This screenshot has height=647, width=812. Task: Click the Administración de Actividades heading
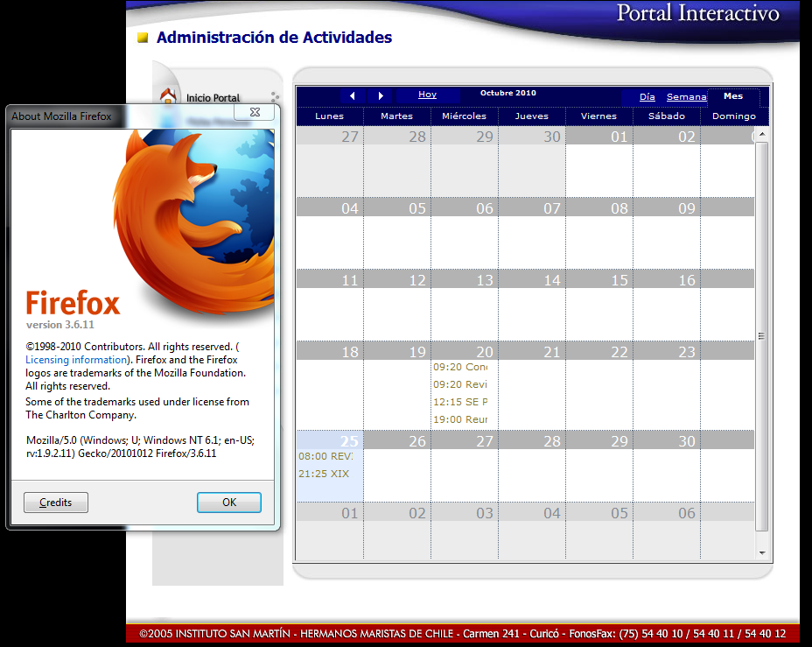(274, 38)
